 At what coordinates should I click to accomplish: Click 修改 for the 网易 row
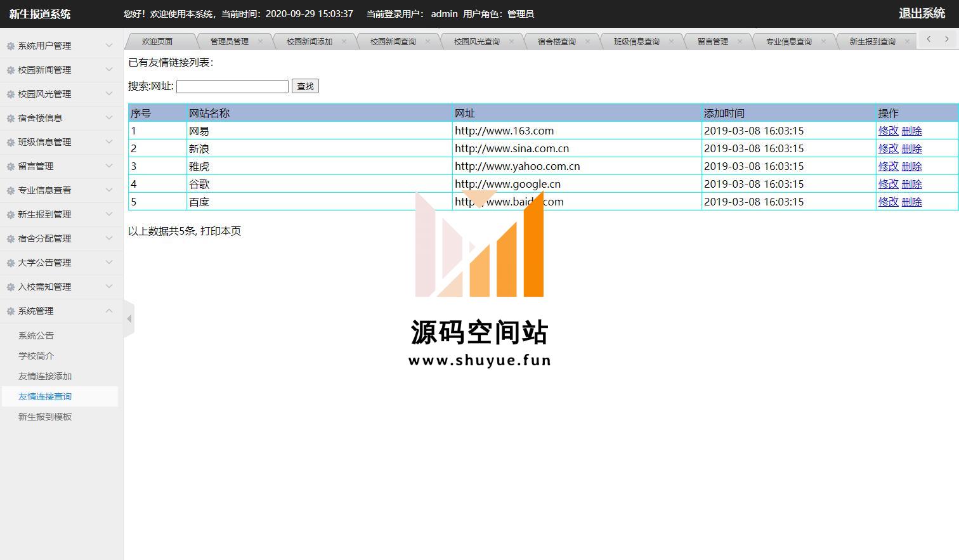(x=888, y=131)
